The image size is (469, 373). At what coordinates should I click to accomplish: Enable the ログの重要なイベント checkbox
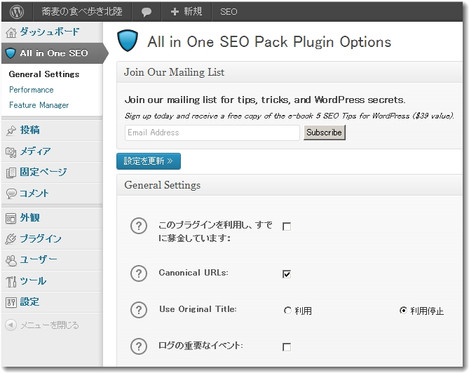coord(287,347)
